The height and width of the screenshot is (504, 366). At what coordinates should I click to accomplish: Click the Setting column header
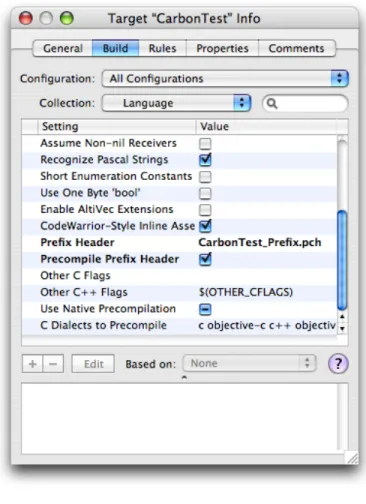point(117,127)
